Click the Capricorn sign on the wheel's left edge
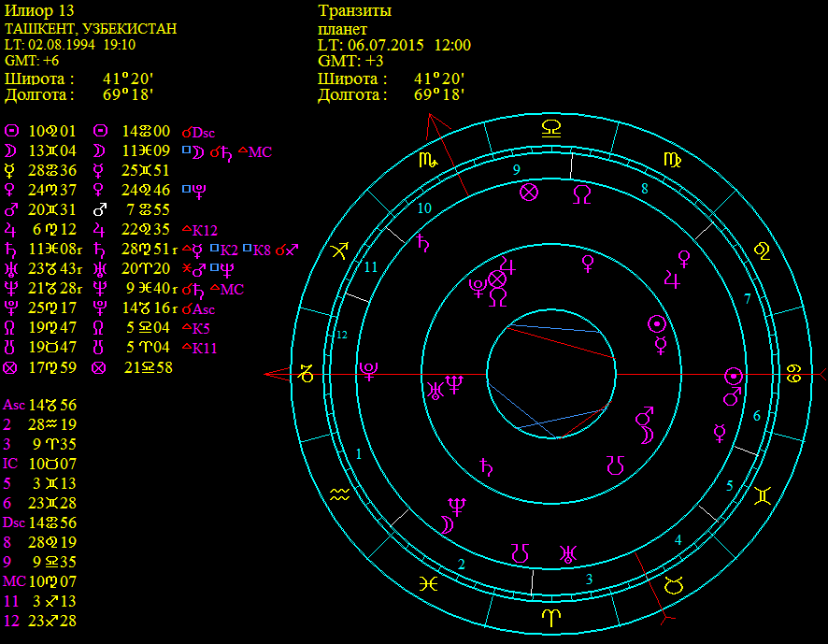Viewport: 828px width, 644px height. point(307,374)
